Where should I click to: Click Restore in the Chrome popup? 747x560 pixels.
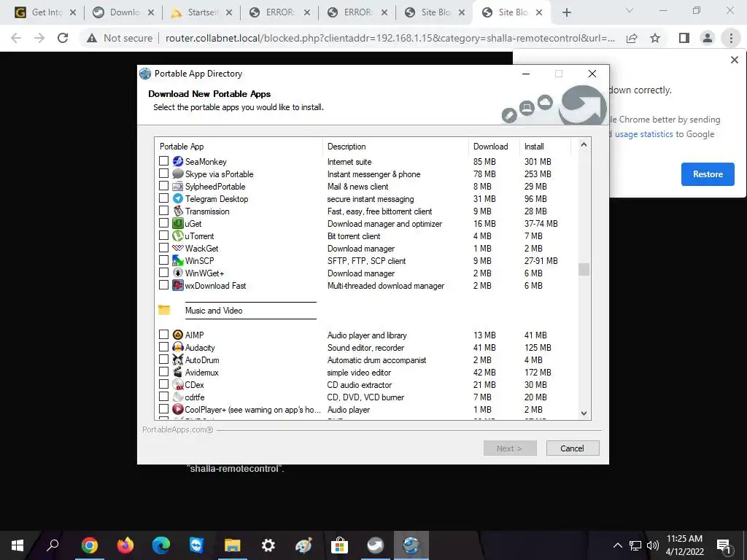point(708,174)
